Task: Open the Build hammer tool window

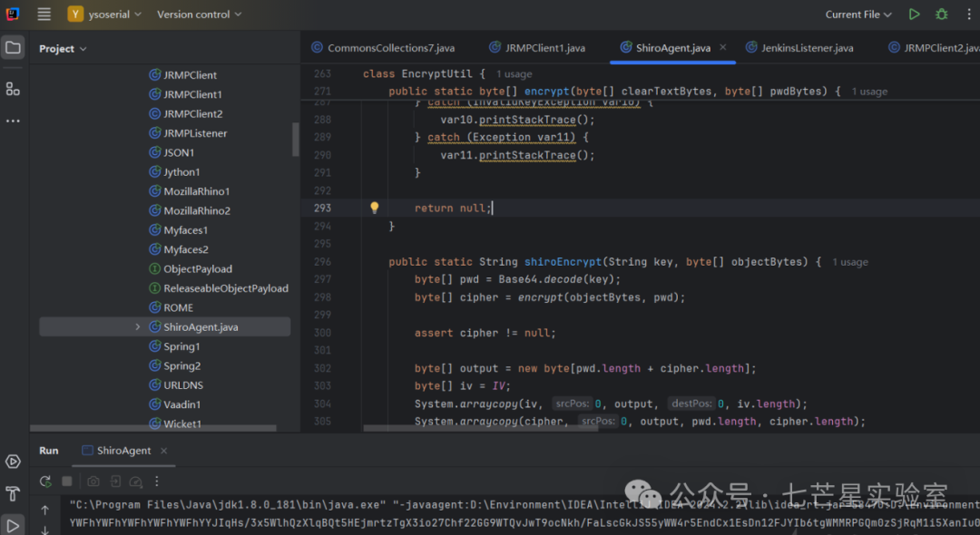Action: click(13, 493)
